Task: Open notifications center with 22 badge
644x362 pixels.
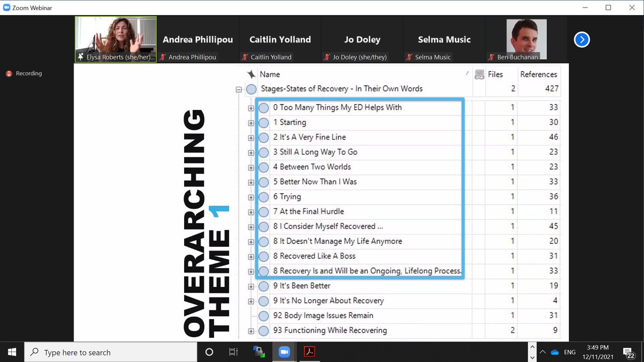Action: (x=629, y=352)
